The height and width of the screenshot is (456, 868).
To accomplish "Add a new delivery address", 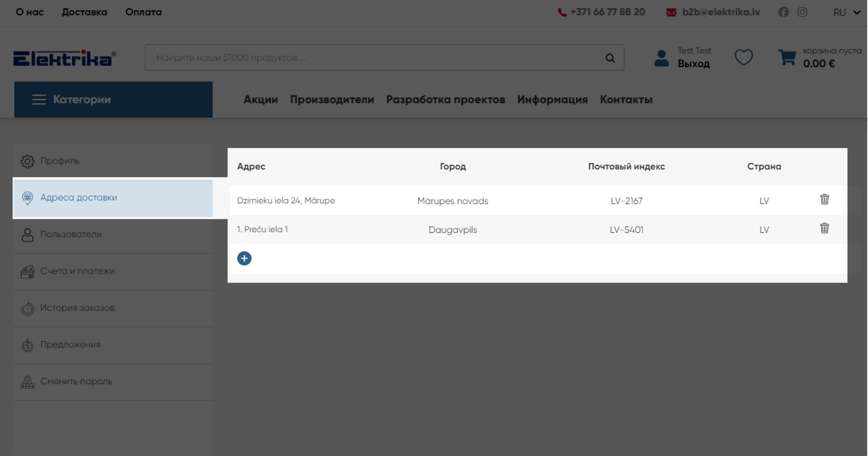I will point(244,258).
